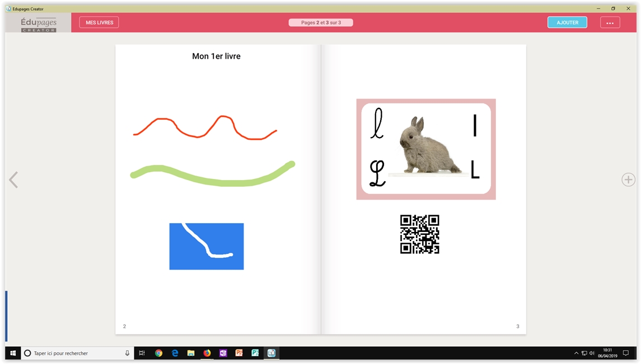
Task: Expand the system tray hidden icons
Action: tap(576, 353)
